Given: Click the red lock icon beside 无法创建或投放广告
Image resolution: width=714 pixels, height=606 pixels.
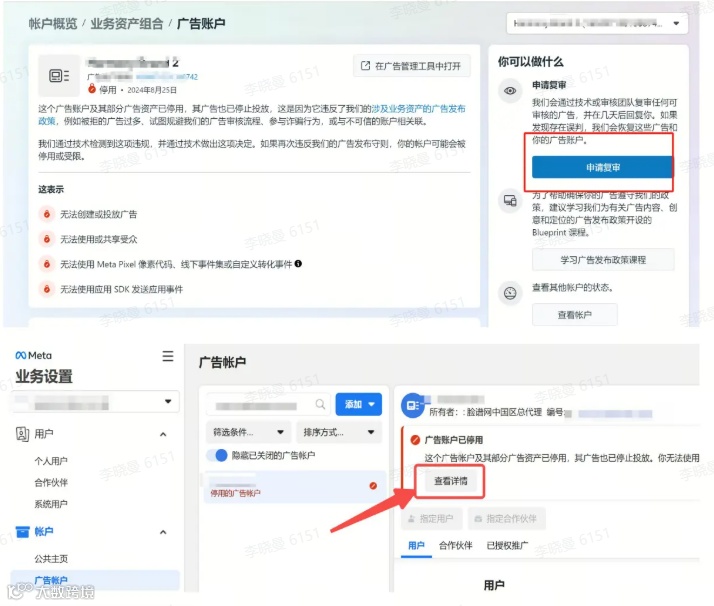Looking at the screenshot, I should coord(47,214).
